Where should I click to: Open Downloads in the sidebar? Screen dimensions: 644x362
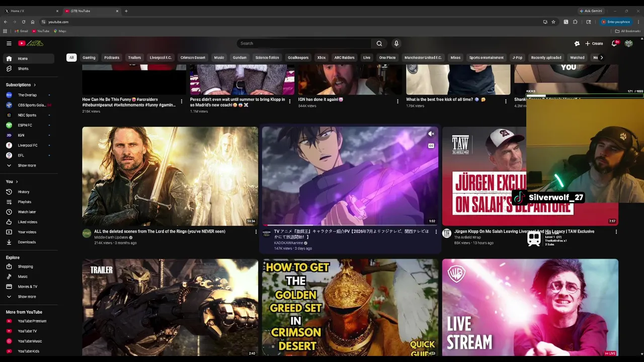pos(28,242)
